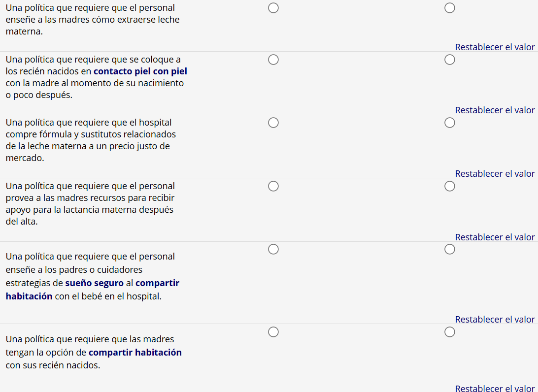The width and height of the screenshot is (538, 392).
Task: Choose first radio for mothers' rooming-in option policy
Action: pos(273,332)
